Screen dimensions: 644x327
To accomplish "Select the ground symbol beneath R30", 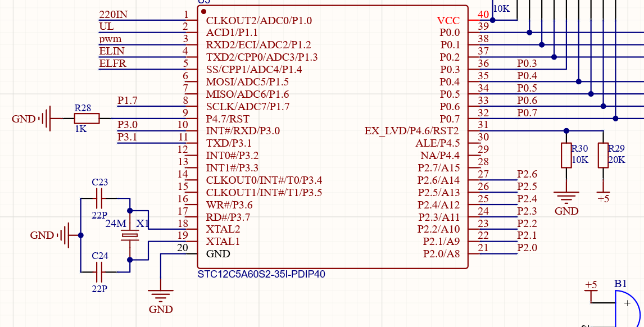I will click(x=566, y=198).
